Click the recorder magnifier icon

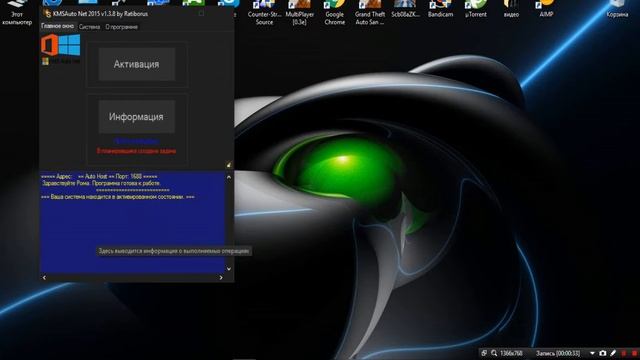(494, 353)
